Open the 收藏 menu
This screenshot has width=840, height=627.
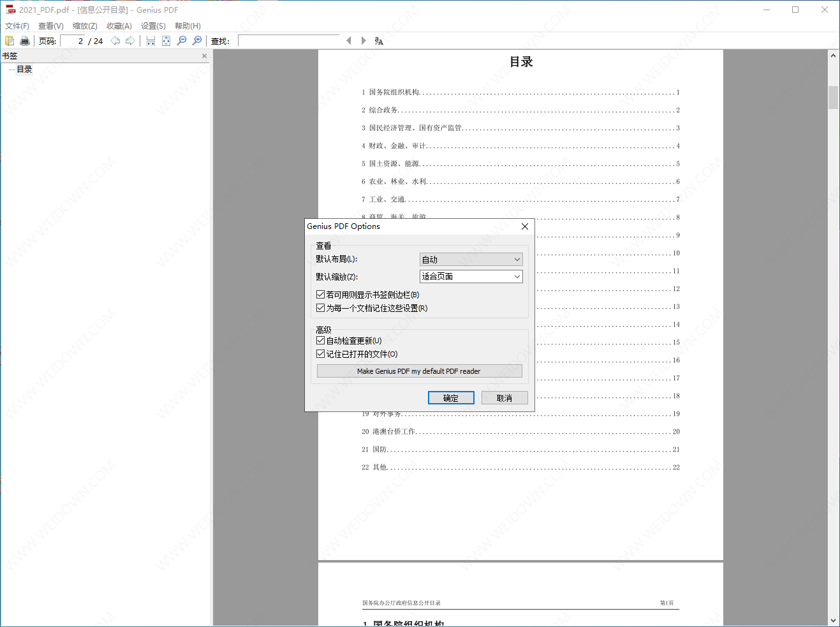(119, 26)
